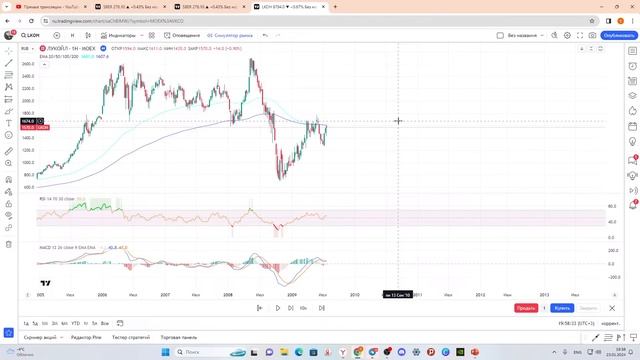Lock all drawing tools
640x360 pixels.
[x=9, y=204]
